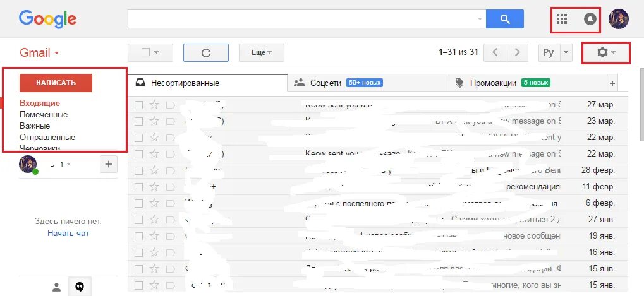Toggle the Ру input language button
This screenshot has height=296, width=644.
pos(549,52)
